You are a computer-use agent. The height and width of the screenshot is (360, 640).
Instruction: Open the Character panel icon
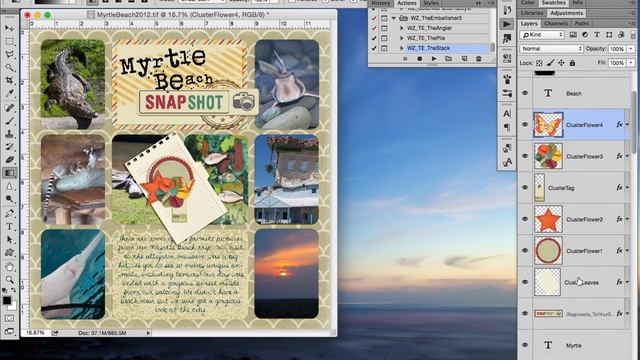click(x=507, y=114)
